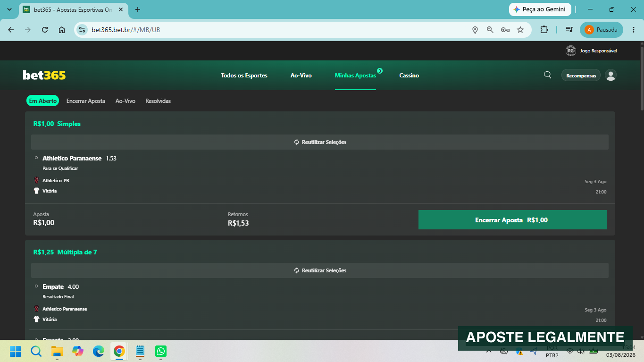Click the browser home icon
Image resolution: width=644 pixels, height=362 pixels.
[x=62, y=30]
